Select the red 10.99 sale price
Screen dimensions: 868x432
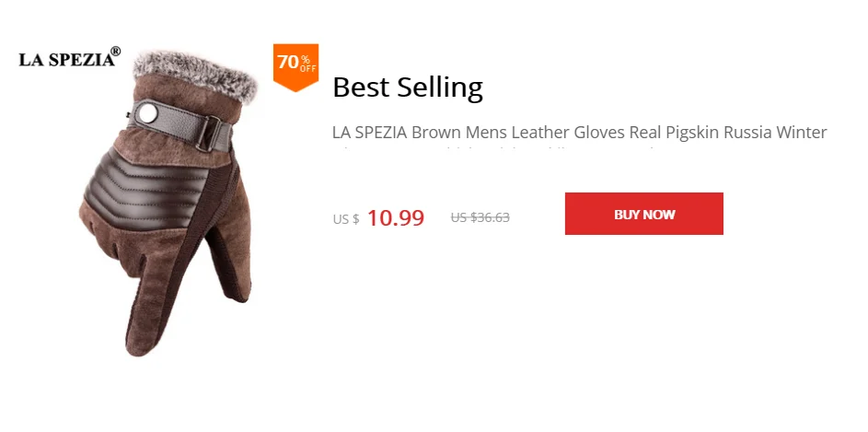[x=395, y=217]
